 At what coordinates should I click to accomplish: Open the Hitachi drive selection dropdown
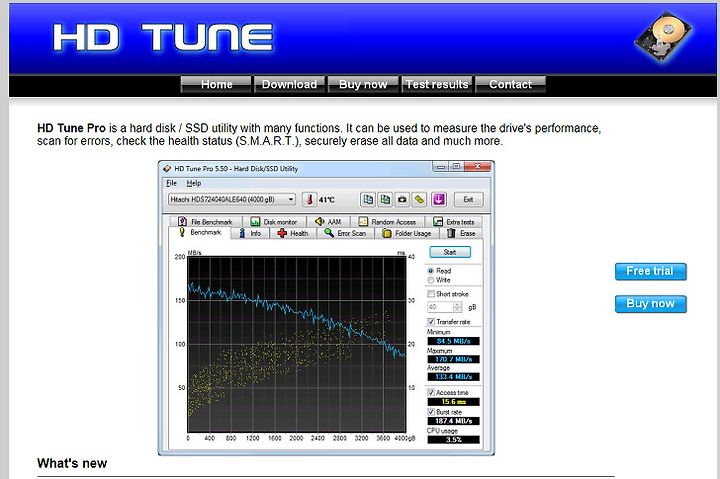pyautogui.click(x=232, y=199)
